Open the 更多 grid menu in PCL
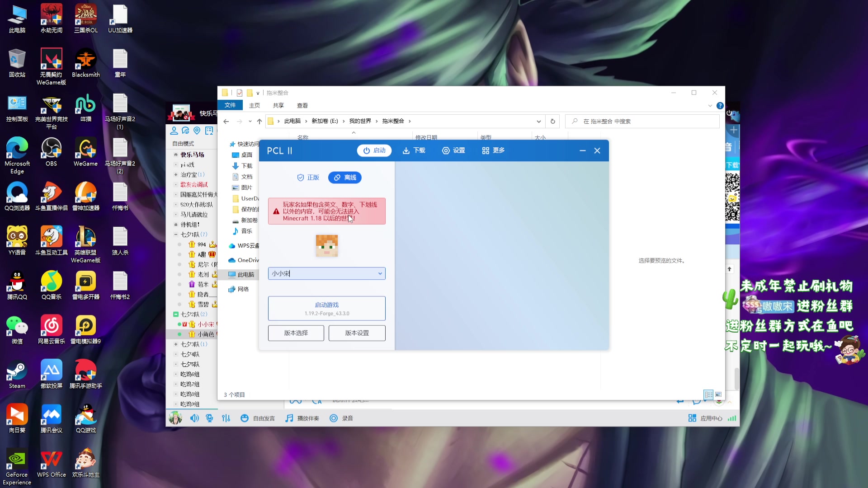868x488 pixels. click(x=493, y=150)
